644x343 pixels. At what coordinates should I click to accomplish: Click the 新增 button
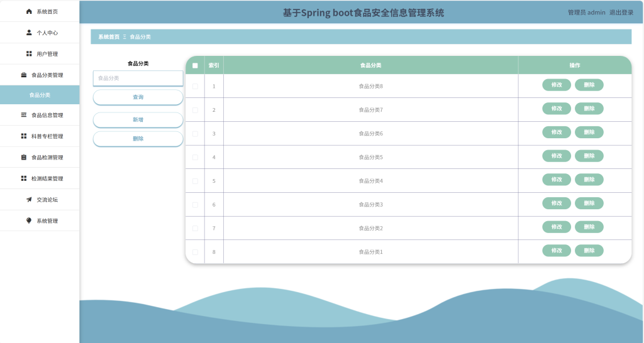point(138,120)
